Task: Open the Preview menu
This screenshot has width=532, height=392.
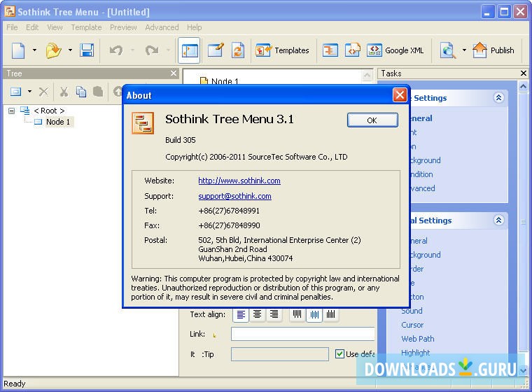Action: [x=123, y=27]
